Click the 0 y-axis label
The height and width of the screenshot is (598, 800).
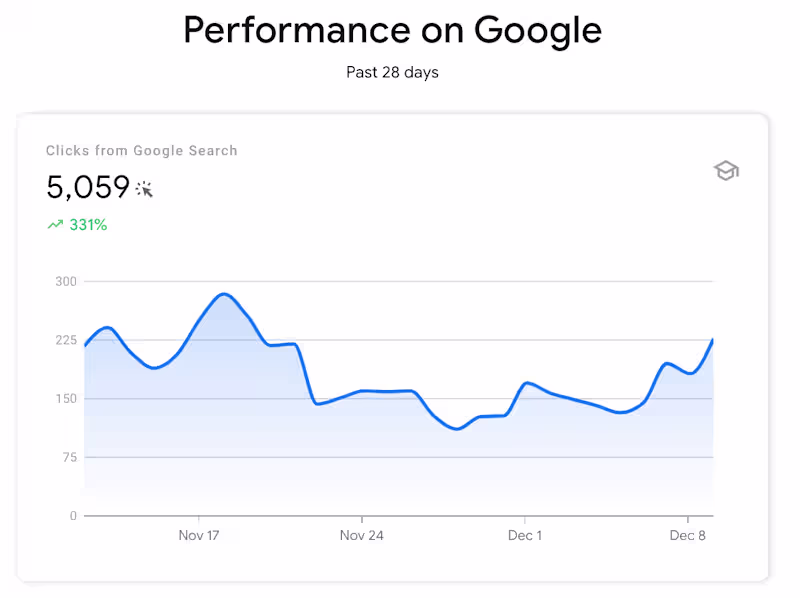(73, 516)
